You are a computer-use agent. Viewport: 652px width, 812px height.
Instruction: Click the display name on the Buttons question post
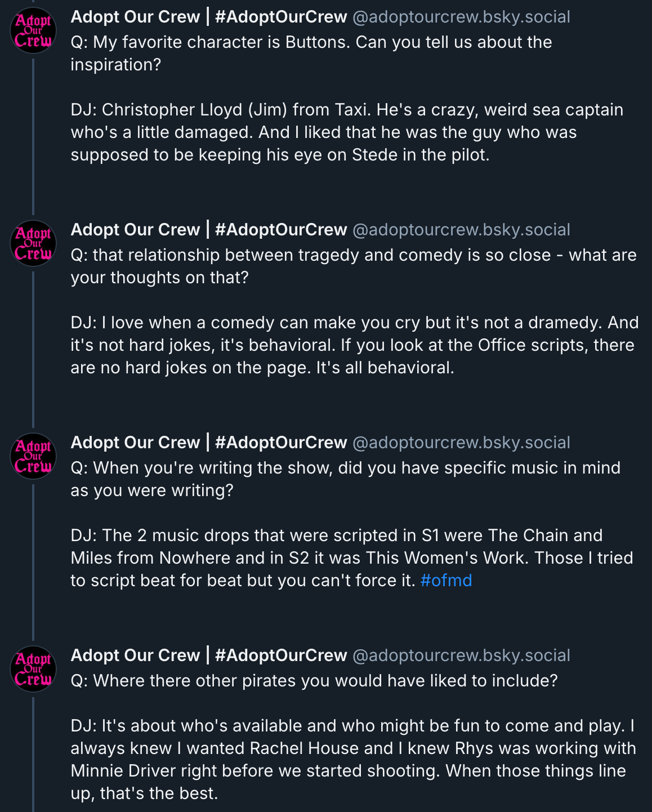(208, 17)
